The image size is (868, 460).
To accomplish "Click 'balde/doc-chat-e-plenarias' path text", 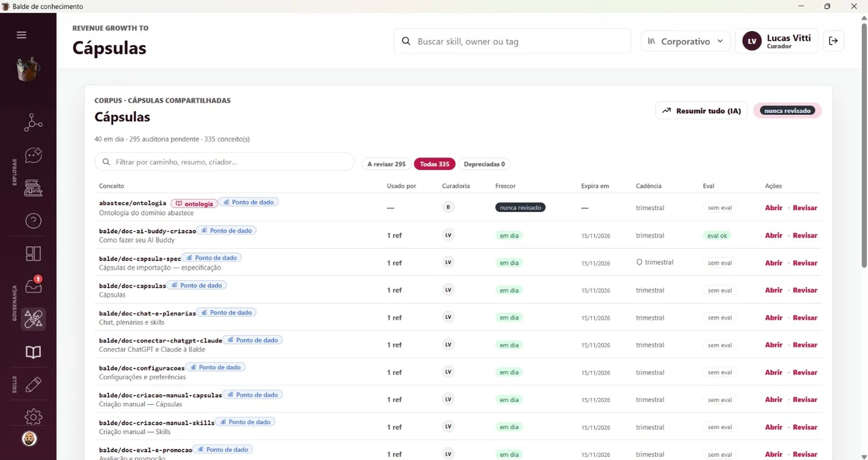I will click(x=148, y=313).
